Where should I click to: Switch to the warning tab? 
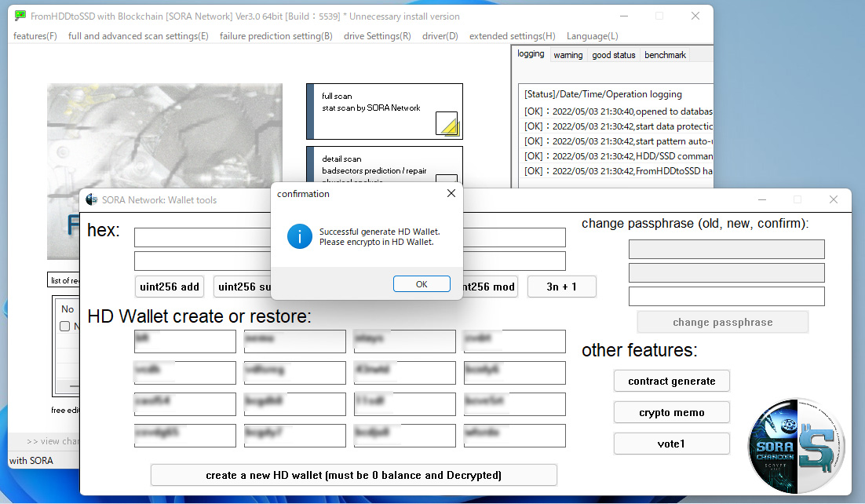[x=568, y=55]
